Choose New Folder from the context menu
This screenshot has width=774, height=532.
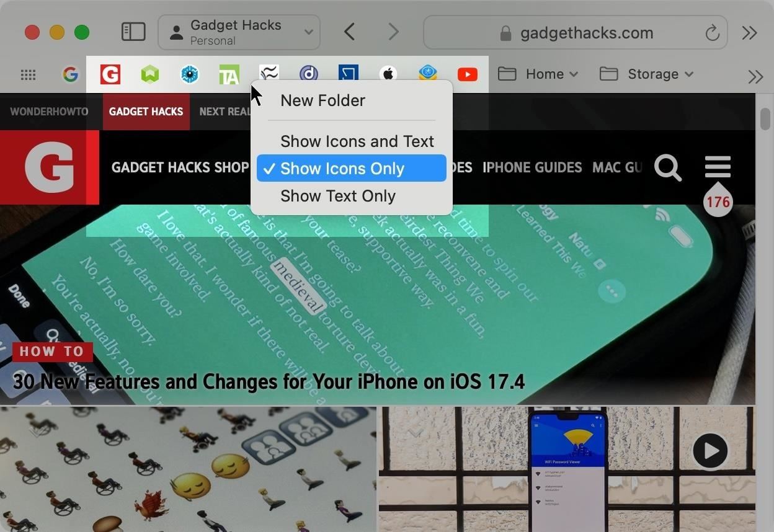[x=322, y=100]
